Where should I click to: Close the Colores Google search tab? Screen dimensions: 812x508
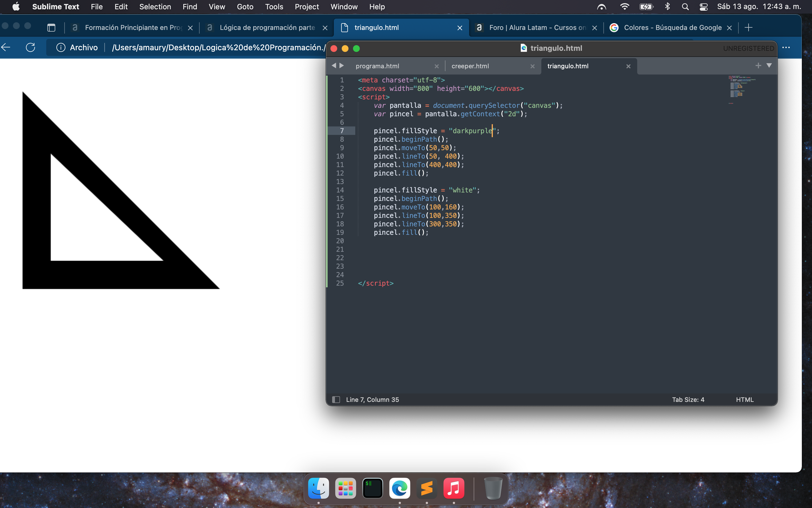(x=729, y=28)
